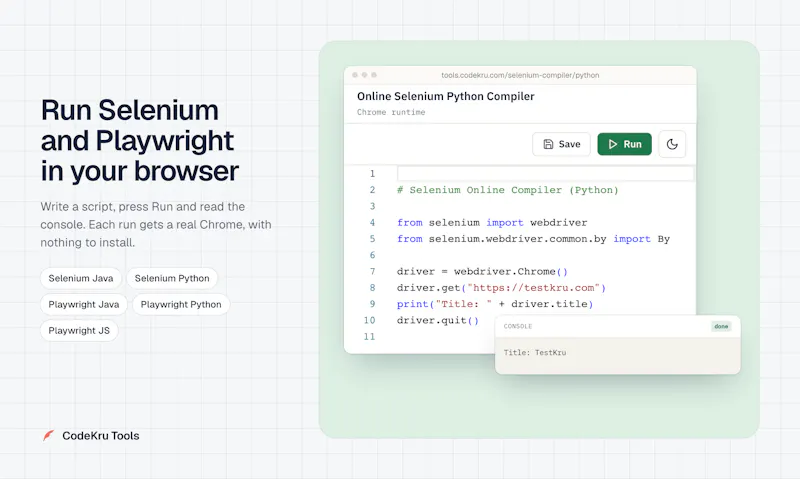Click the '# Selenium Online Compiler (Python)' comment
This screenshot has width=800, height=479.
[508, 190]
